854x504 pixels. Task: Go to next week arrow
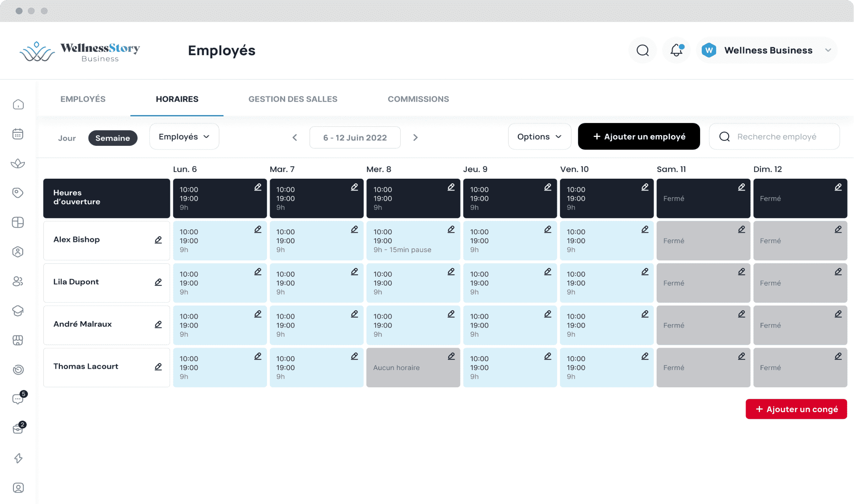point(415,137)
